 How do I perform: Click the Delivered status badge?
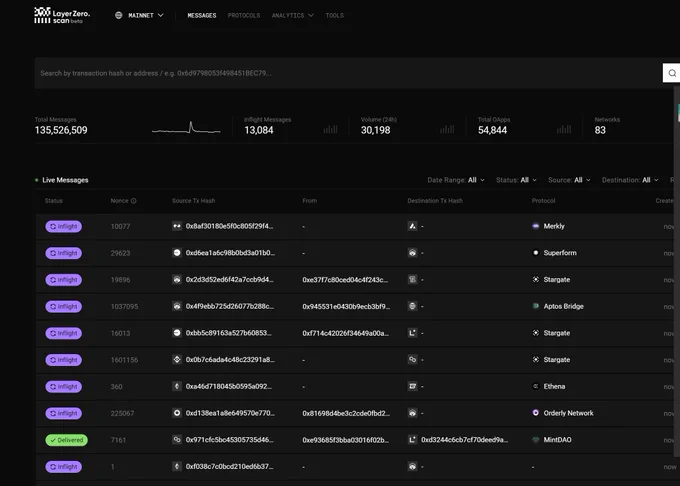coord(67,440)
